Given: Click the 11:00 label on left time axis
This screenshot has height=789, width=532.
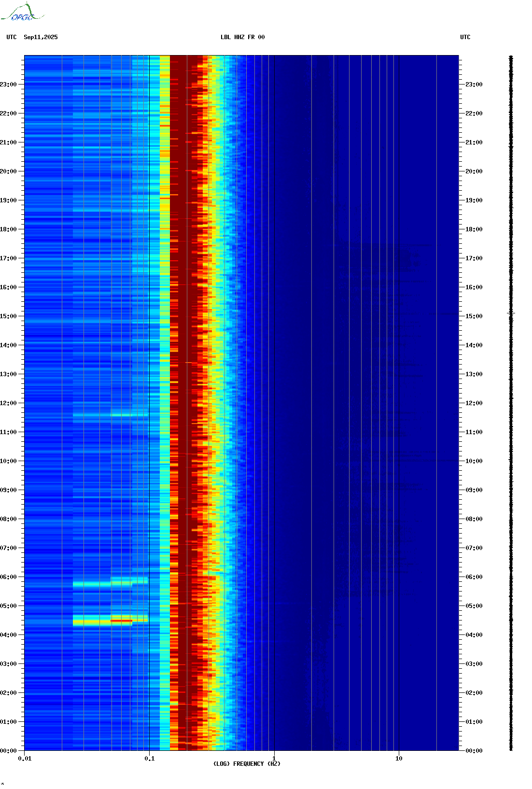Looking at the screenshot, I should 8,432.
